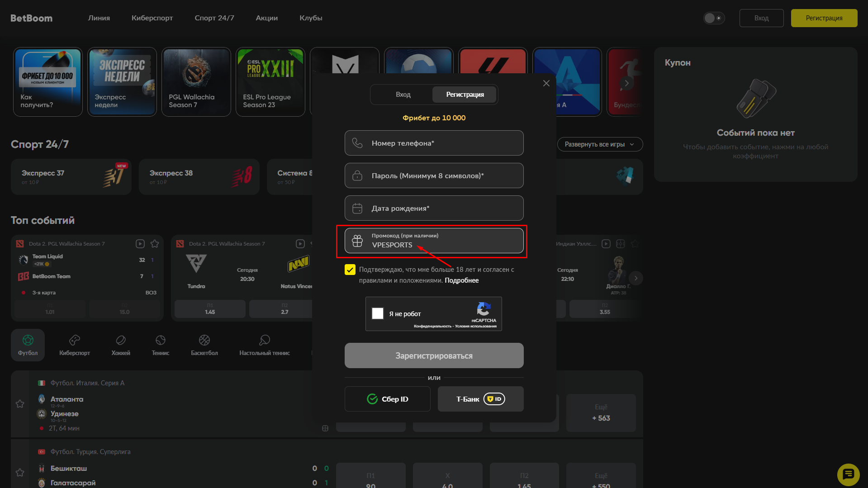Screen dimensions: 868x488
Task: Favorite the Team Liquid Dota 2 match
Action: coord(155,244)
